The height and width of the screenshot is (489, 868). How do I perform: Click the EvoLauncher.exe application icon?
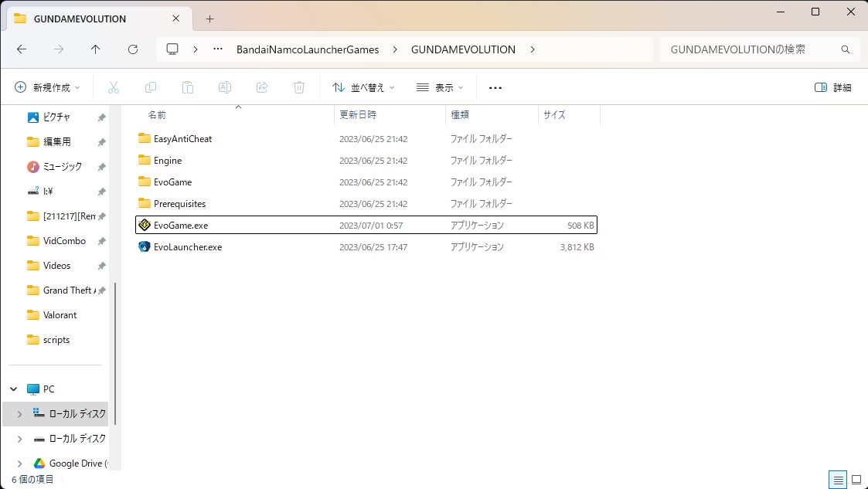(145, 246)
